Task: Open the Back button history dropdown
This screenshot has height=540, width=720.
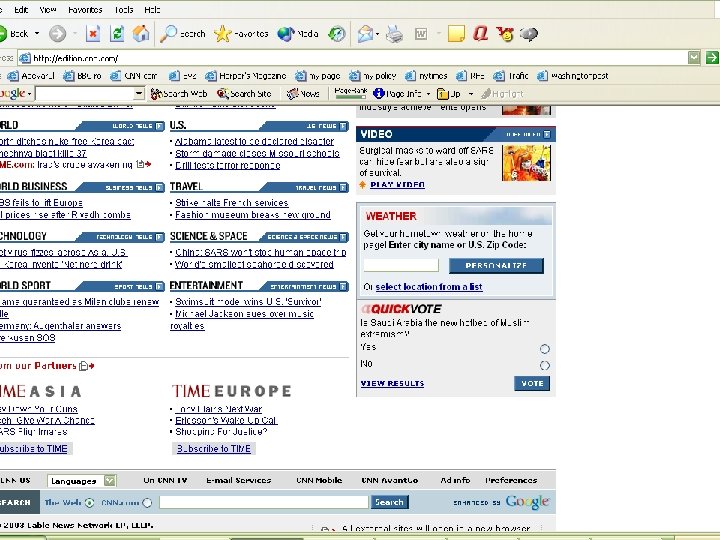Action: pos(37,34)
